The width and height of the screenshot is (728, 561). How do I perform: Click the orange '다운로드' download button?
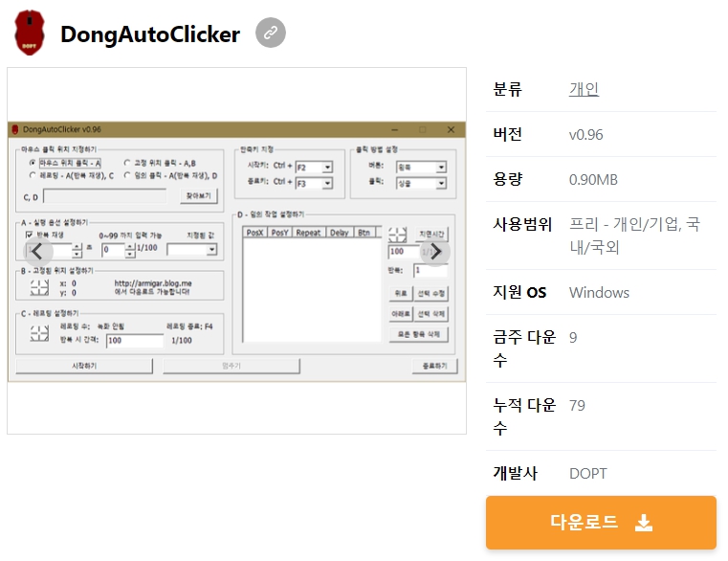[x=601, y=523]
